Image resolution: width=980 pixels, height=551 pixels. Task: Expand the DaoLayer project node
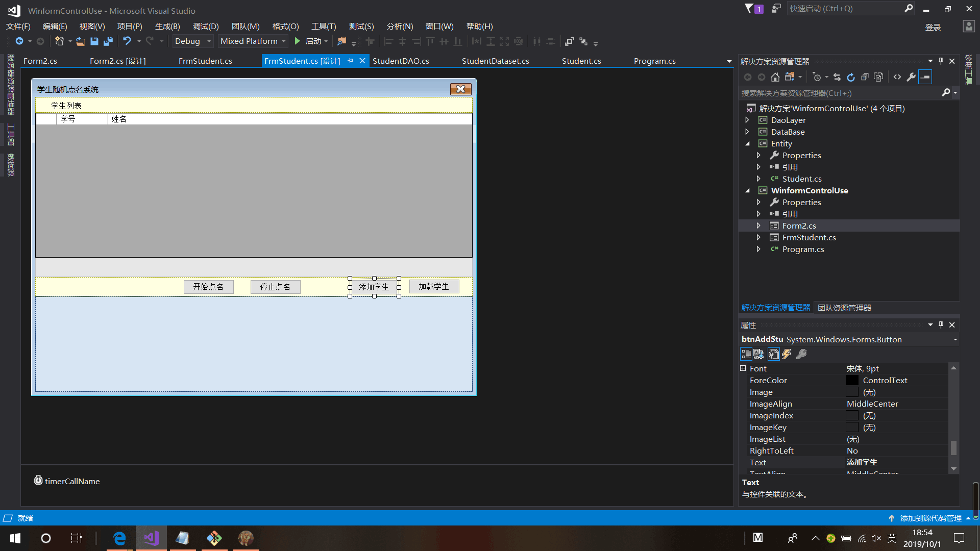click(x=747, y=120)
